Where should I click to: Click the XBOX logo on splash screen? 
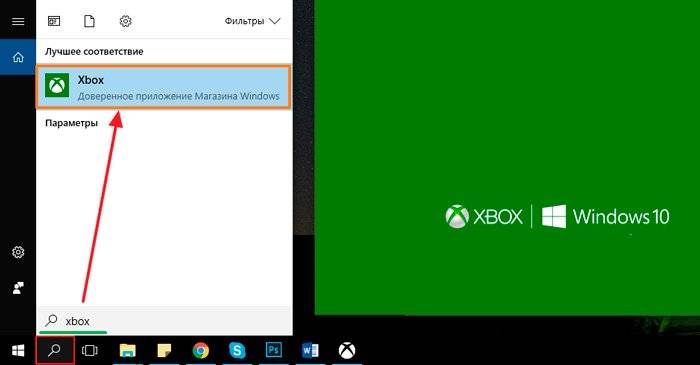(484, 217)
